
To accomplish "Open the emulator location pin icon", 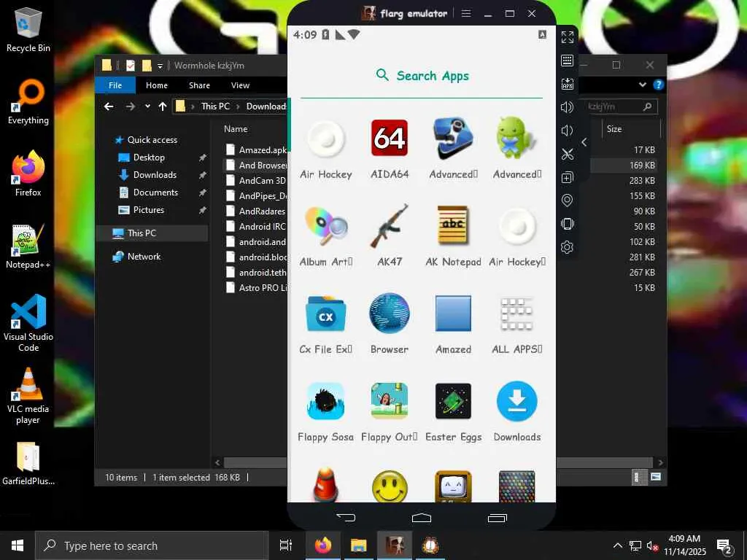I will coord(567,201).
